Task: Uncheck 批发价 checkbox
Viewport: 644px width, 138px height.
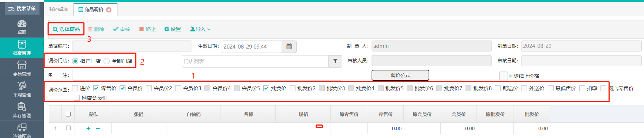Action: [x=266, y=88]
